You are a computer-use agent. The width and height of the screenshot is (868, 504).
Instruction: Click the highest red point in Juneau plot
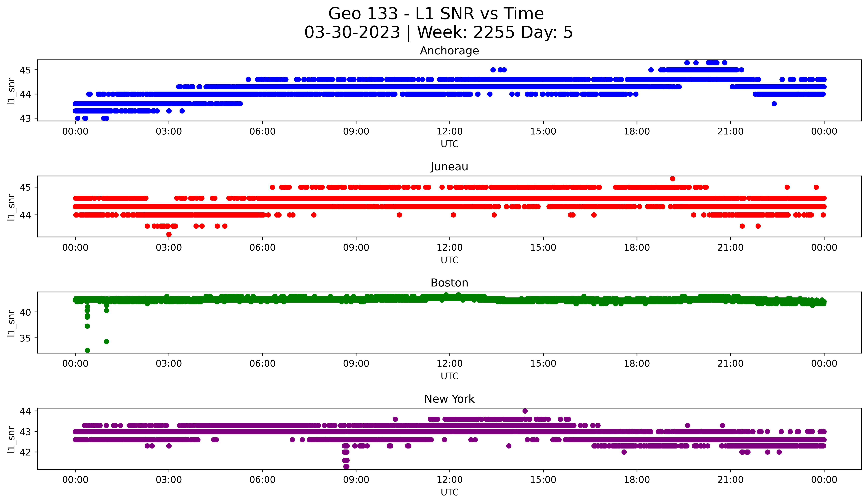(x=672, y=179)
